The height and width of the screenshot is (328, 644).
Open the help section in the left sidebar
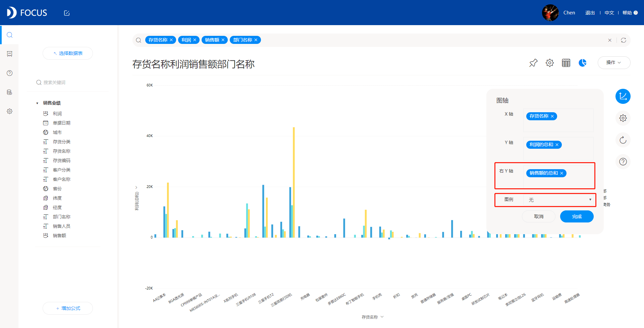tap(9, 73)
